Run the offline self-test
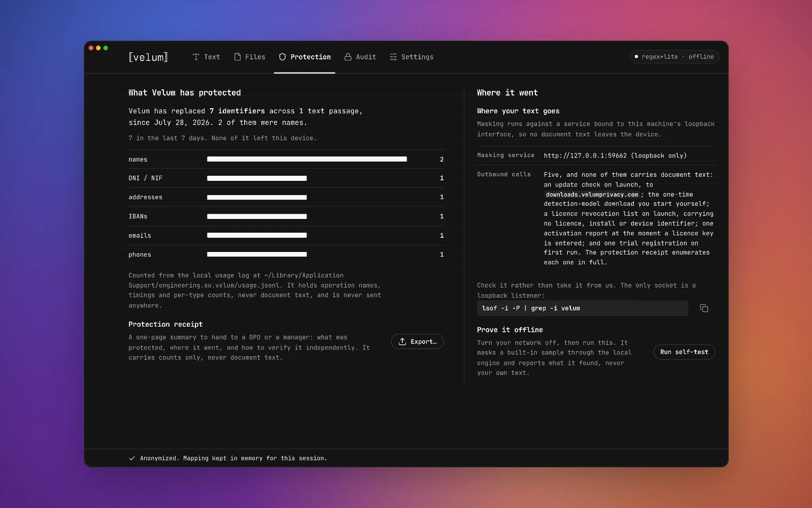The width and height of the screenshot is (812, 508). click(x=684, y=352)
